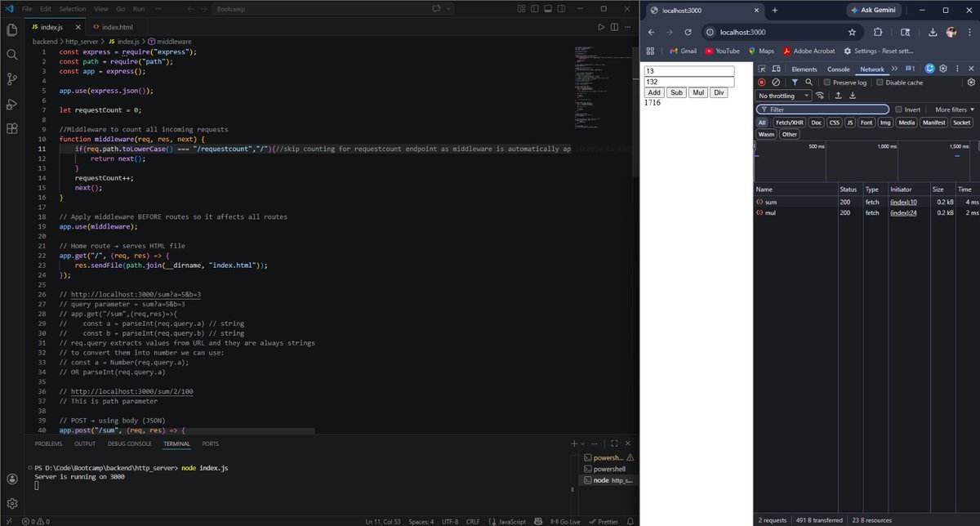980x526 pixels.
Task: Clear the network log
Action: [x=776, y=82]
